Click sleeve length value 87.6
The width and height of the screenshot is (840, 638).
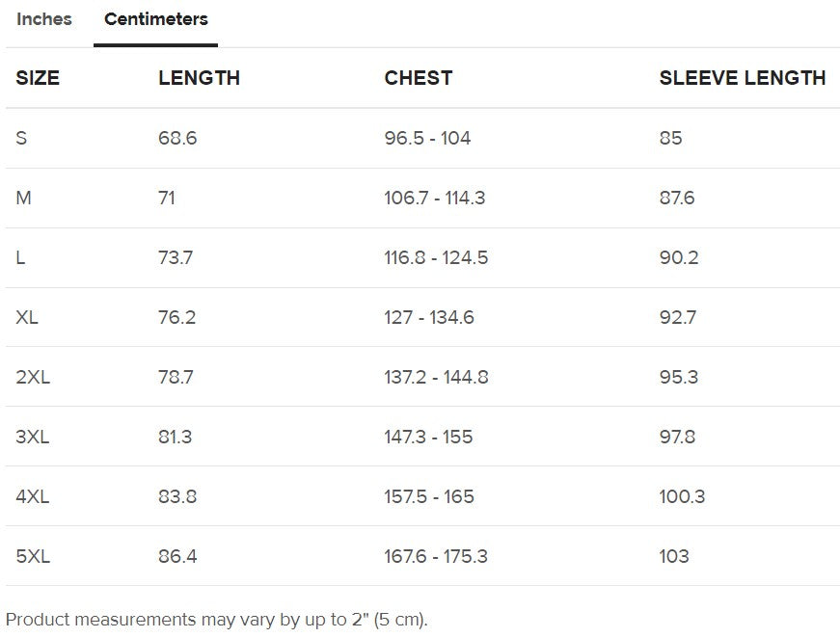pyautogui.click(x=676, y=198)
